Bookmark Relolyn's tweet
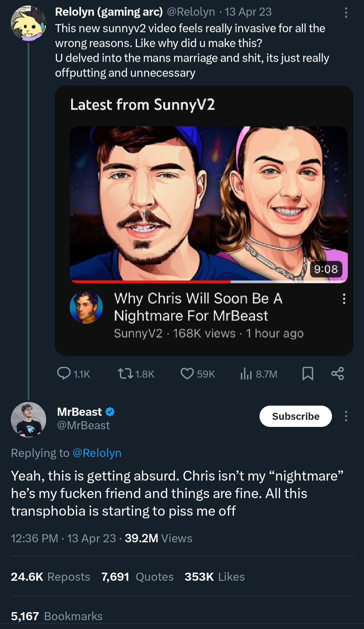 308,374
